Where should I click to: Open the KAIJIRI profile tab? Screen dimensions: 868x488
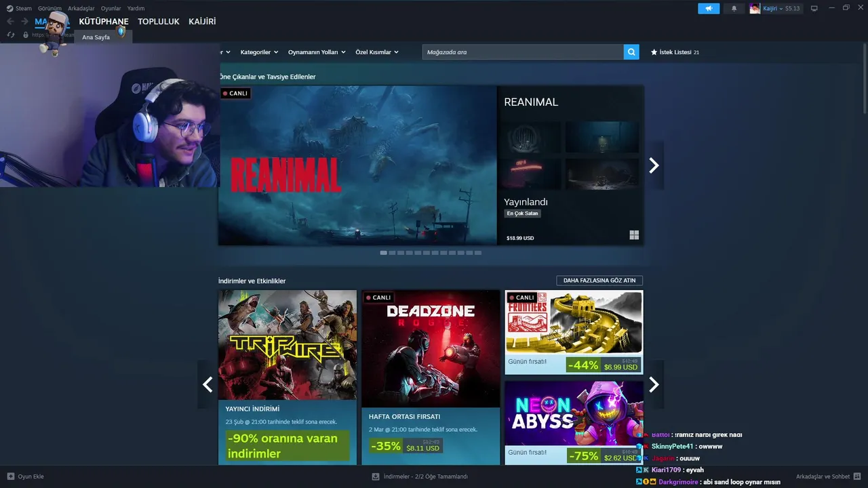pyautogui.click(x=202, y=22)
